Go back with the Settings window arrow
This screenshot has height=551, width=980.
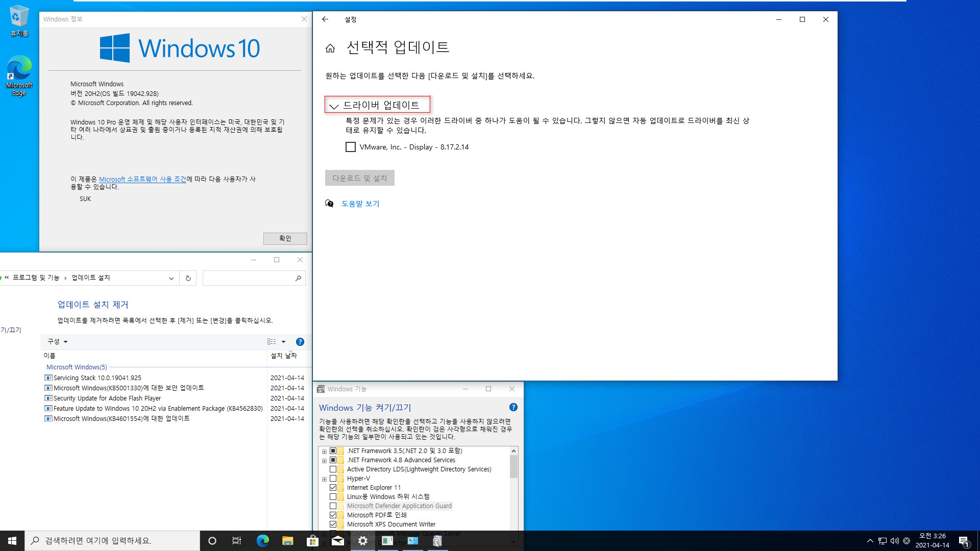[325, 19]
